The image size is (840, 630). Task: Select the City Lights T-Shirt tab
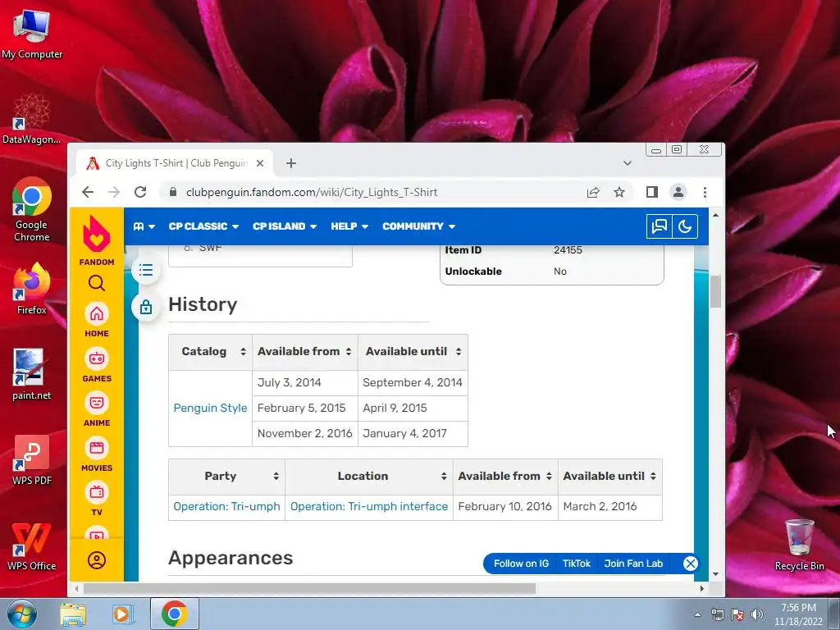pos(174,163)
